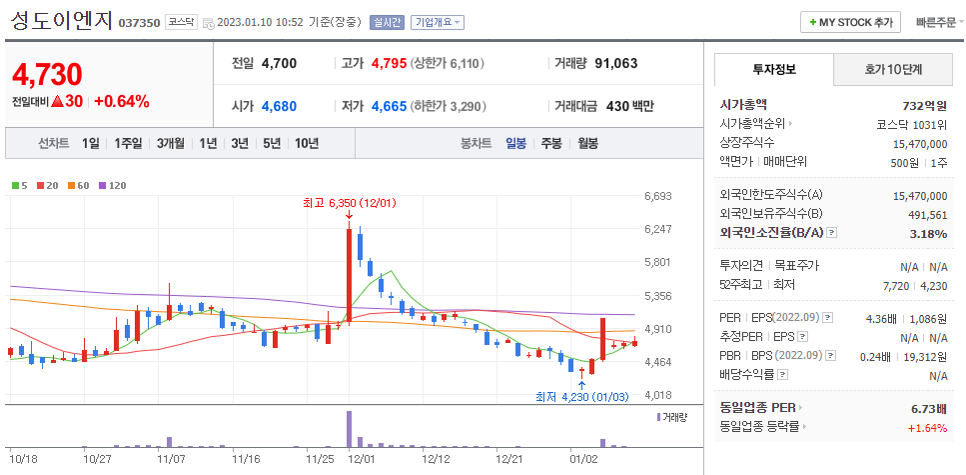Click the 52주최고 최저 value 7,720 4,230
Screen dimensions: 966x475
pyautogui.click(x=915, y=286)
